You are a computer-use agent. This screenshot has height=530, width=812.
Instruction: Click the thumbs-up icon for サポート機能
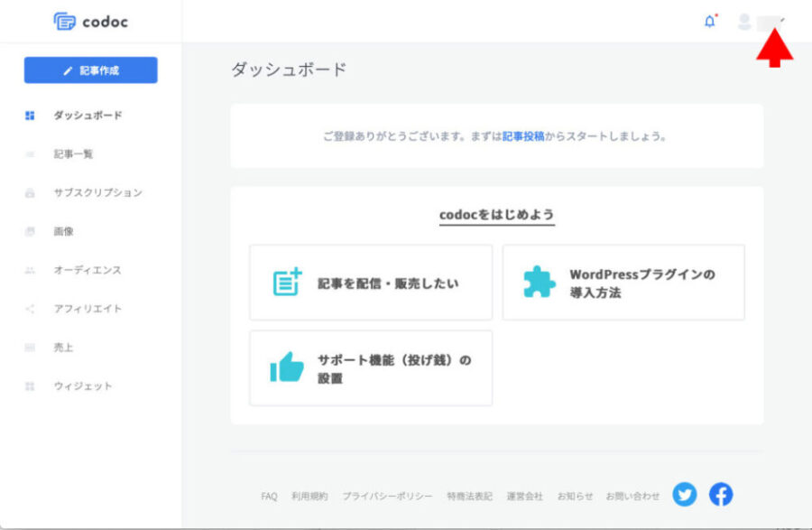[x=287, y=367]
